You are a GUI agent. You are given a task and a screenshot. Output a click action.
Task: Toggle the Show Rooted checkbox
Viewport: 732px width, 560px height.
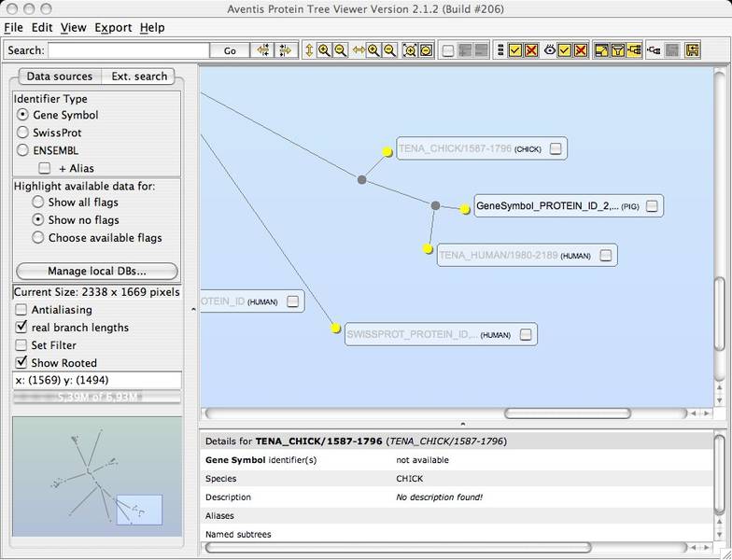[21, 362]
